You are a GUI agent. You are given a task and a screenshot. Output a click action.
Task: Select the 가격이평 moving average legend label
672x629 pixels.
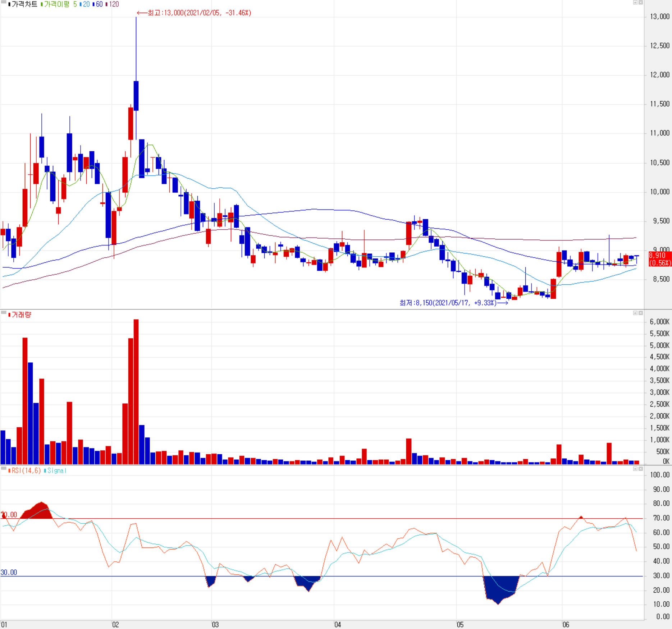pyautogui.click(x=57, y=4)
